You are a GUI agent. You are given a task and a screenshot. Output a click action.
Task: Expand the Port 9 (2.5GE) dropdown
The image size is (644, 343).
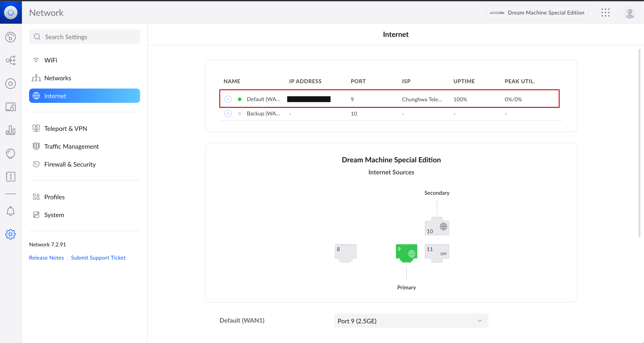coord(411,321)
